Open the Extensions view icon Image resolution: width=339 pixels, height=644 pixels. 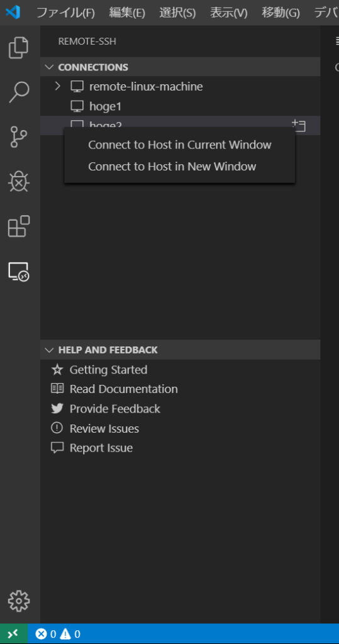[19, 226]
